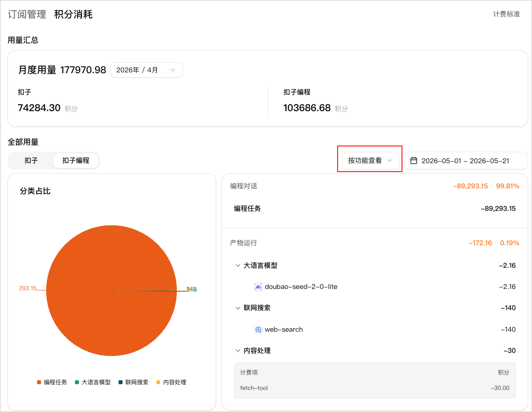Switch to the 扣子 usage tab

[31, 161]
